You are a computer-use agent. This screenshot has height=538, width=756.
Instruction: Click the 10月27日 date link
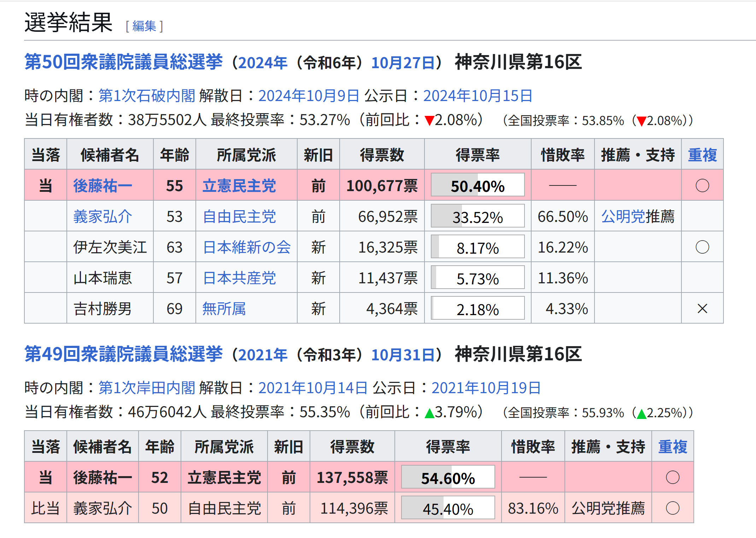click(x=403, y=63)
